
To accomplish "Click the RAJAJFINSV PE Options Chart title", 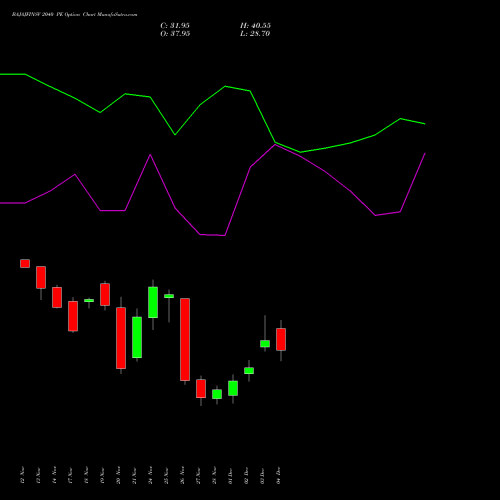I will (x=74, y=15).
